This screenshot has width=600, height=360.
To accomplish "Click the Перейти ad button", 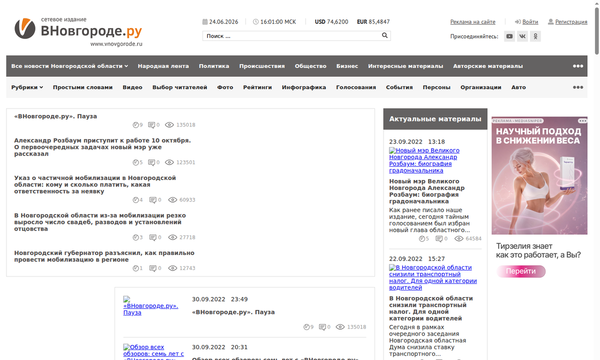I will pos(521,271).
